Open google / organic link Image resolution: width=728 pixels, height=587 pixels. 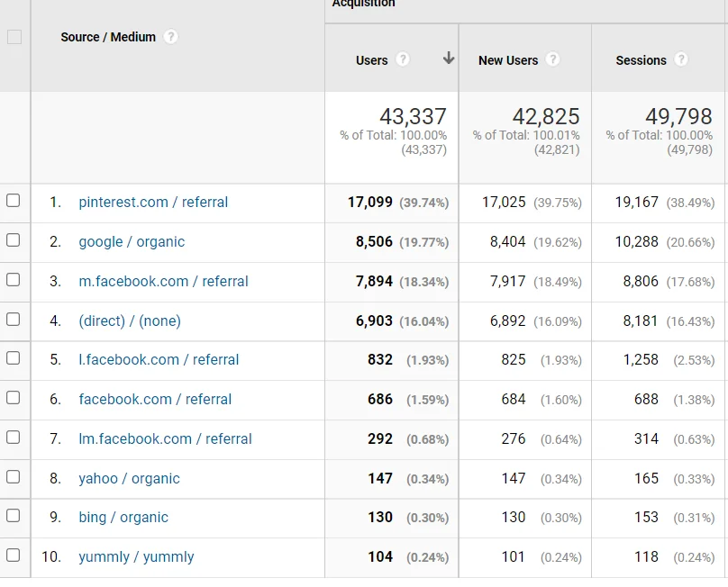point(132,242)
